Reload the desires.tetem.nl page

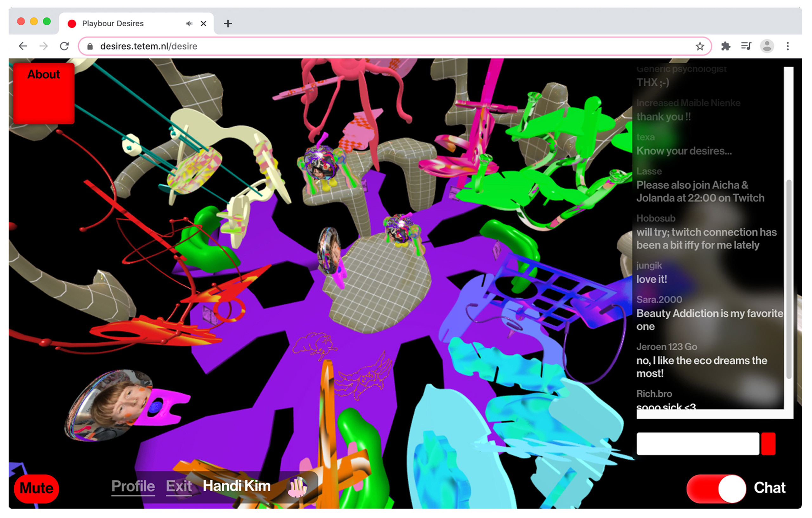[64, 46]
